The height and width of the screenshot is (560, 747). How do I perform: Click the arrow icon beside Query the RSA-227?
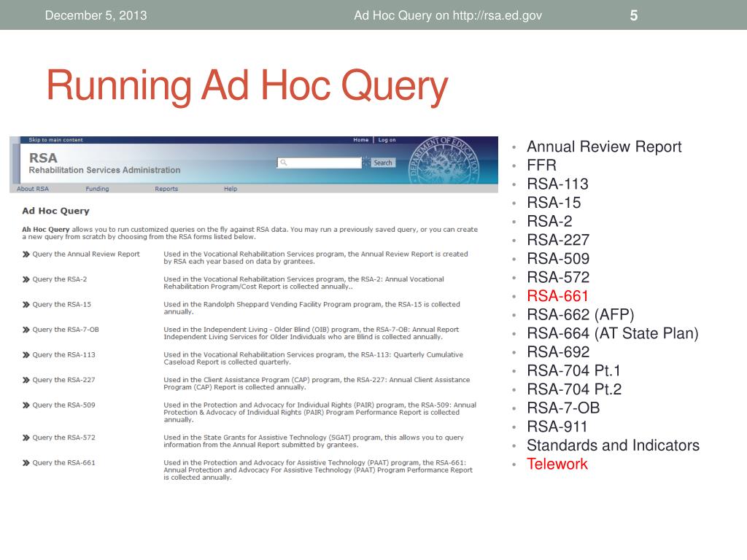pos(26,380)
